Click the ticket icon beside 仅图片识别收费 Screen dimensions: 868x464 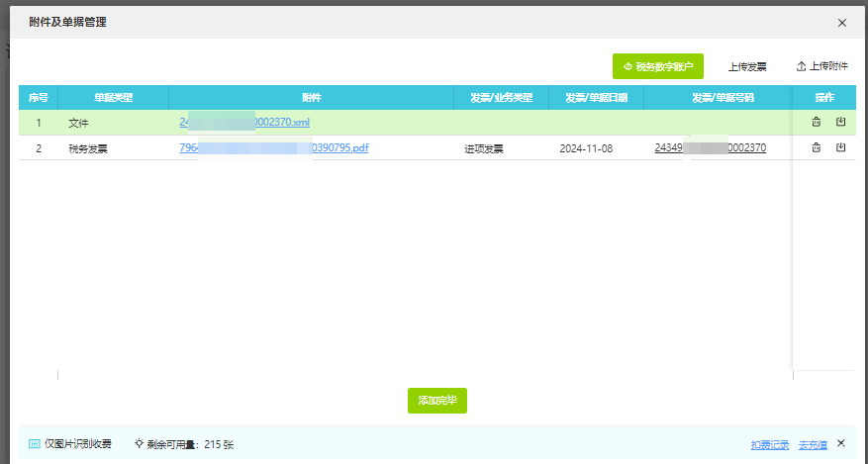[x=35, y=443]
